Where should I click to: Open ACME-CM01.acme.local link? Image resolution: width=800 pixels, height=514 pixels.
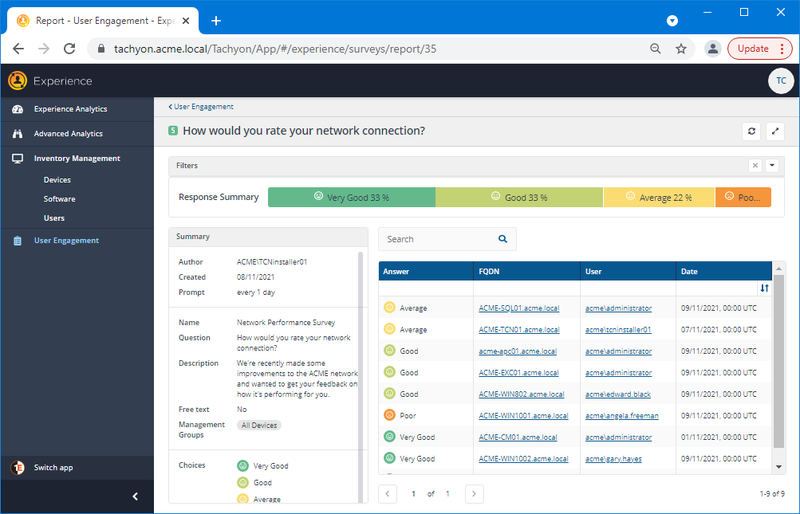[x=518, y=437]
